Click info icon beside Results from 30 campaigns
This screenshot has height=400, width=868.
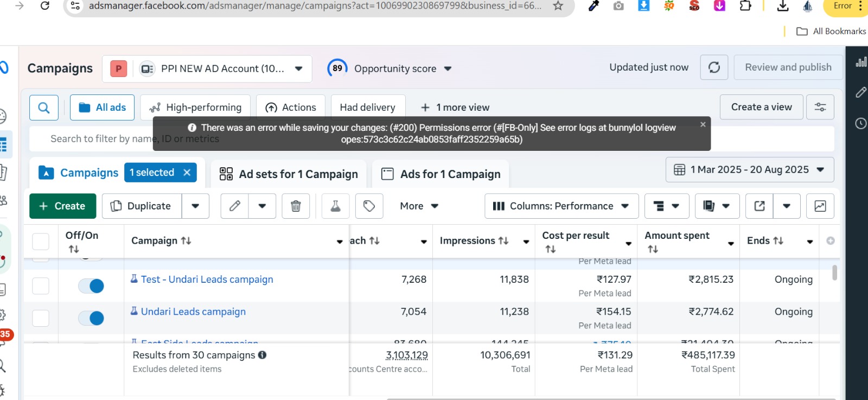(263, 355)
